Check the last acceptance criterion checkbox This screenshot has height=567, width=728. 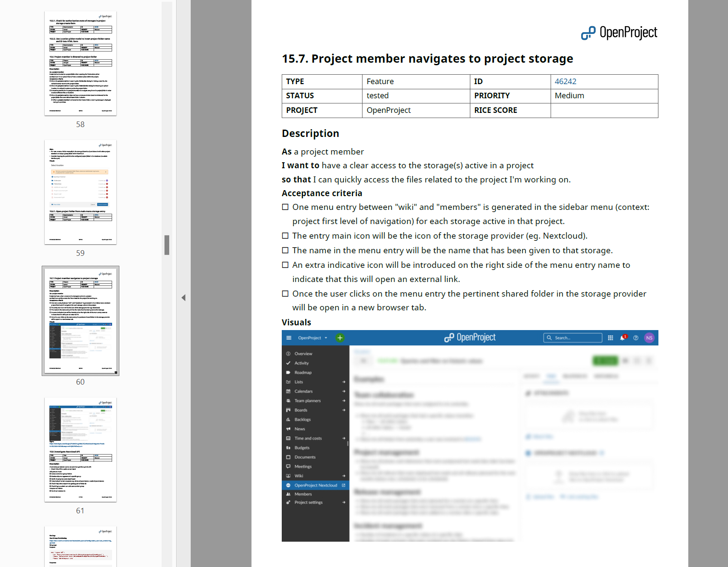tap(285, 294)
